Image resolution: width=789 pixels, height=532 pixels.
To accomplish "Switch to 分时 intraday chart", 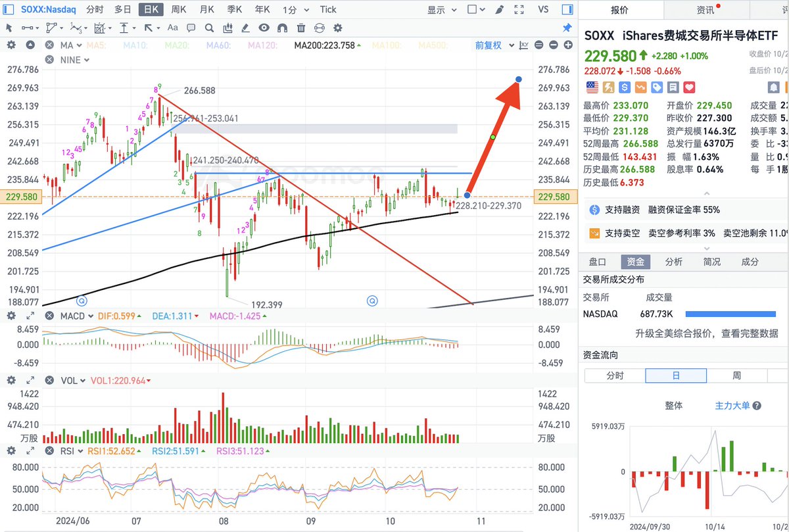I will point(95,9).
